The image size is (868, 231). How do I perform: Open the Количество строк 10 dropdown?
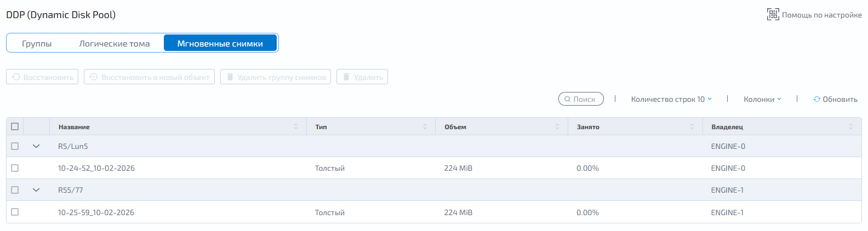[671, 99]
